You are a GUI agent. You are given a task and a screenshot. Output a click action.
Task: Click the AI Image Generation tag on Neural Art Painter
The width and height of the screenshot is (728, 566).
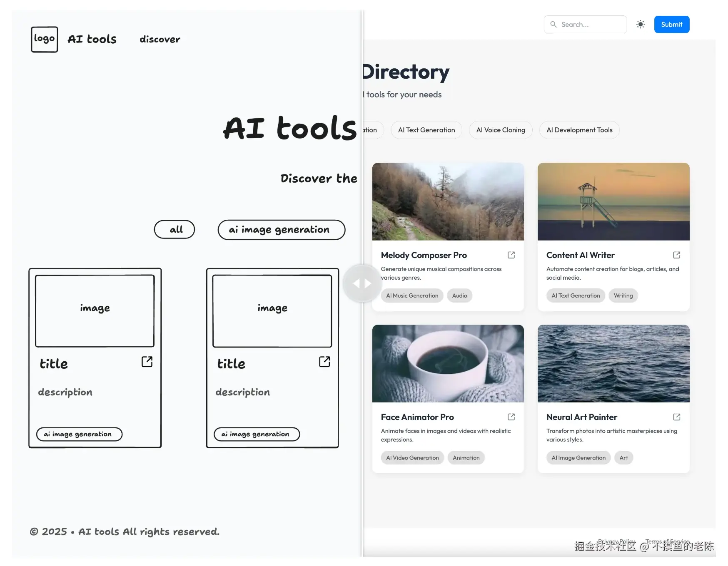point(578,458)
